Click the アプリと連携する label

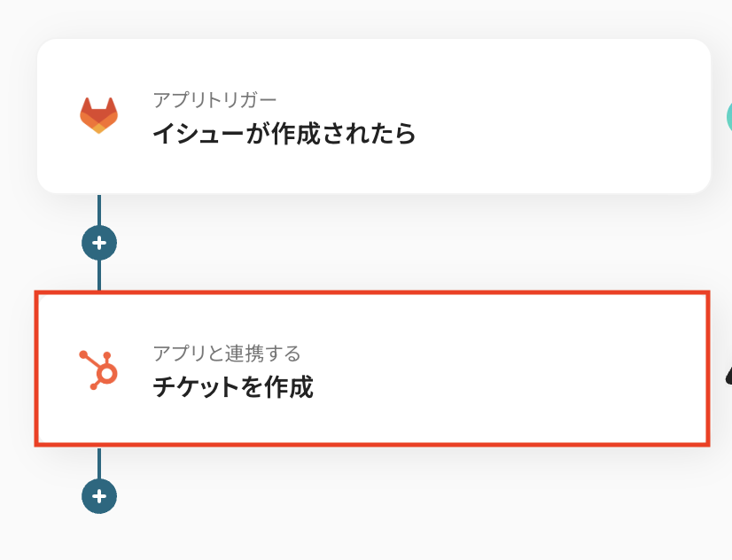coord(227,354)
